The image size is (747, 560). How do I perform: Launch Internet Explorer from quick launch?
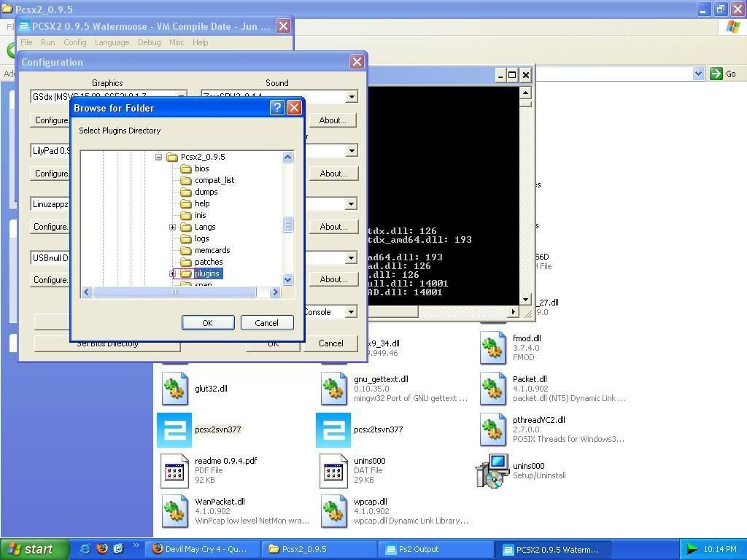click(85, 549)
